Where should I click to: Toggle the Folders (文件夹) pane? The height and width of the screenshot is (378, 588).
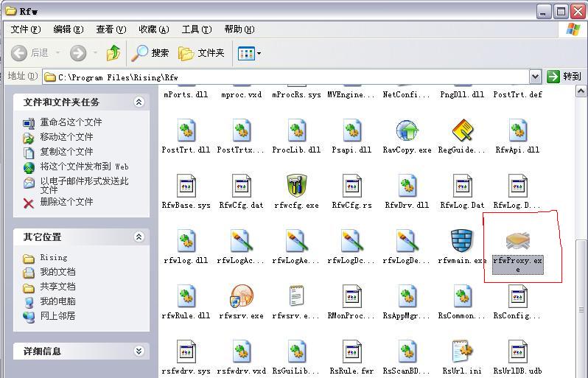[201, 53]
